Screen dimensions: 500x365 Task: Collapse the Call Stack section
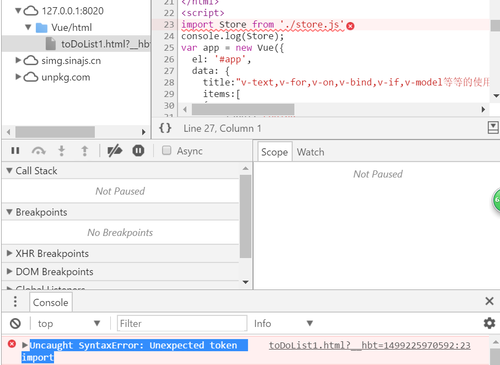pyautogui.click(x=9, y=170)
